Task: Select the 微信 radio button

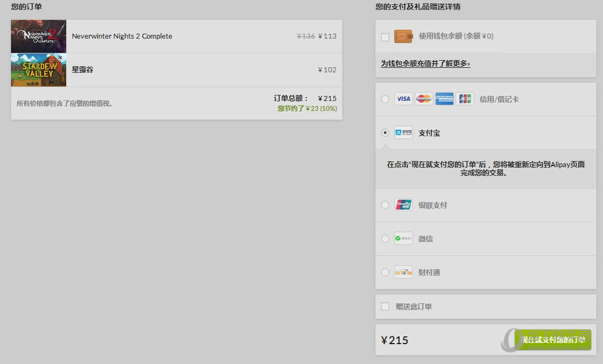Action: pos(385,238)
